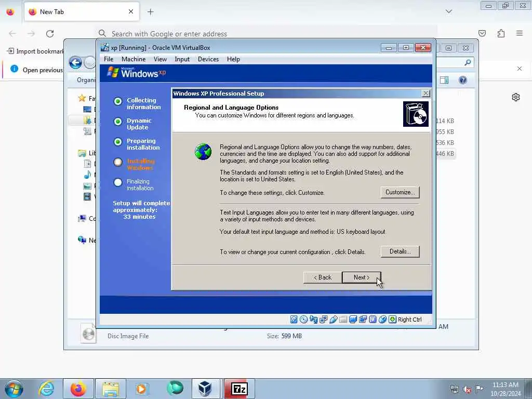Click the Explorer help question mark icon
Viewport: 532px width, 399px height.
(x=463, y=80)
